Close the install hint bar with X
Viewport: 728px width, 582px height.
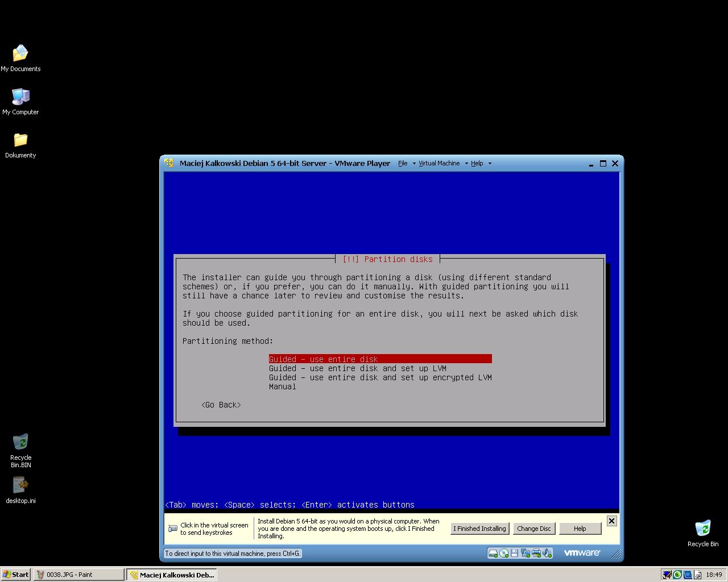click(x=611, y=521)
